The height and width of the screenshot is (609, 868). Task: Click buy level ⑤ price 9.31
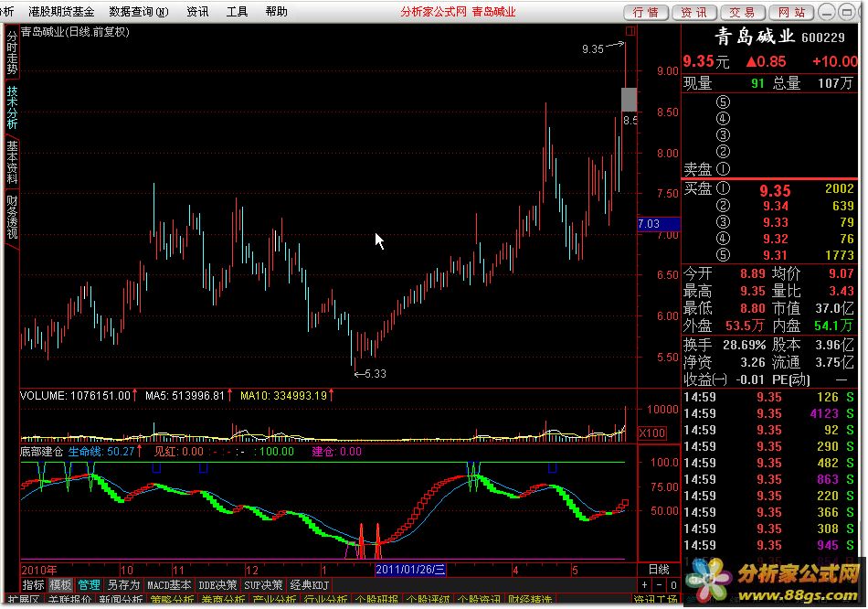point(775,255)
